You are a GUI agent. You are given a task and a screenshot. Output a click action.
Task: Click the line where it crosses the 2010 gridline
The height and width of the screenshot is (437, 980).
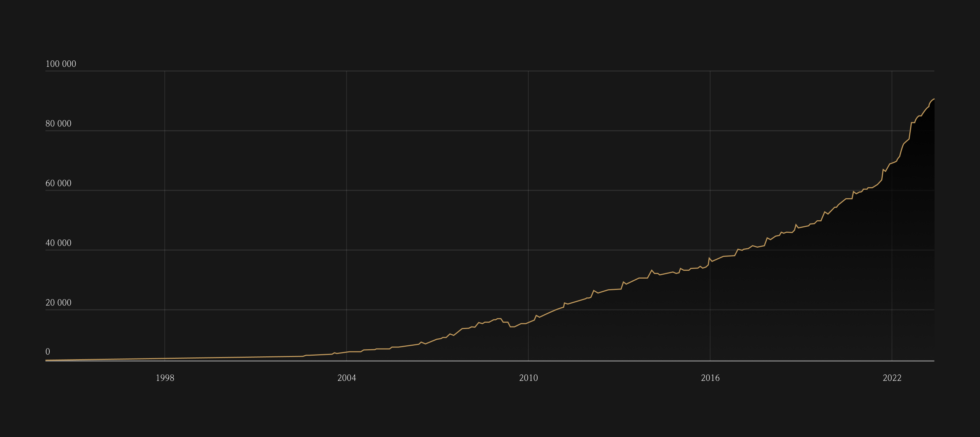pyautogui.click(x=528, y=323)
